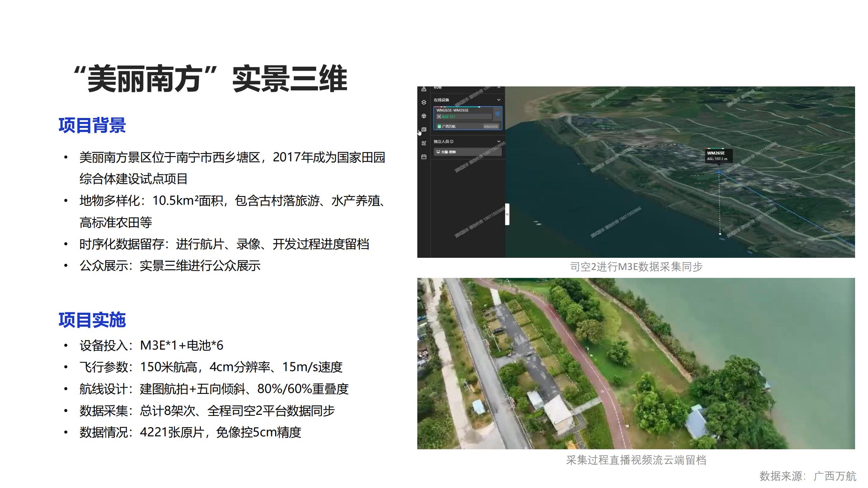The height and width of the screenshot is (488, 868).
Task: Collapse the 在线设备 section chevron
Action: [498, 100]
